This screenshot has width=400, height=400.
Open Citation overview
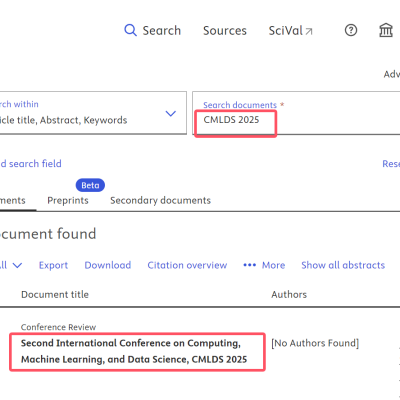click(x=187, y=265)
